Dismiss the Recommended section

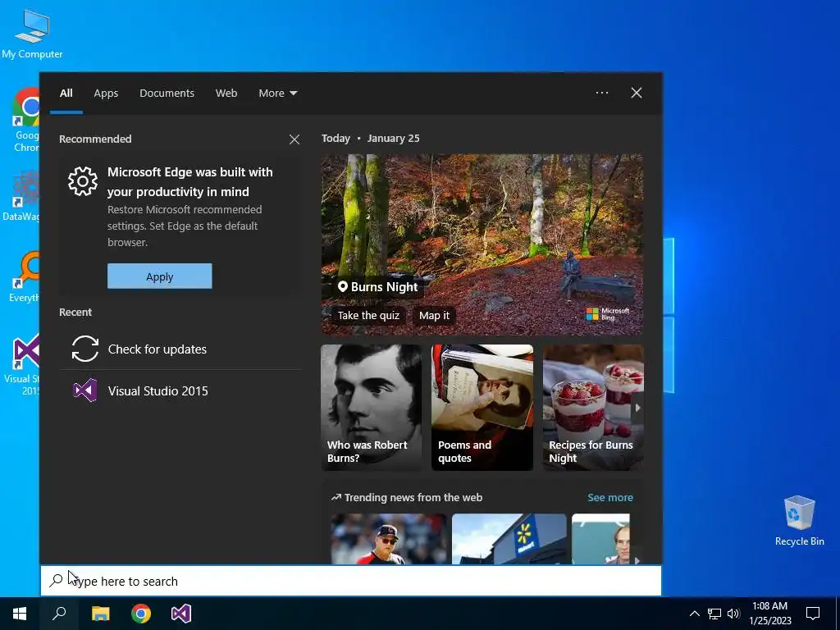[x=294, y=139]
